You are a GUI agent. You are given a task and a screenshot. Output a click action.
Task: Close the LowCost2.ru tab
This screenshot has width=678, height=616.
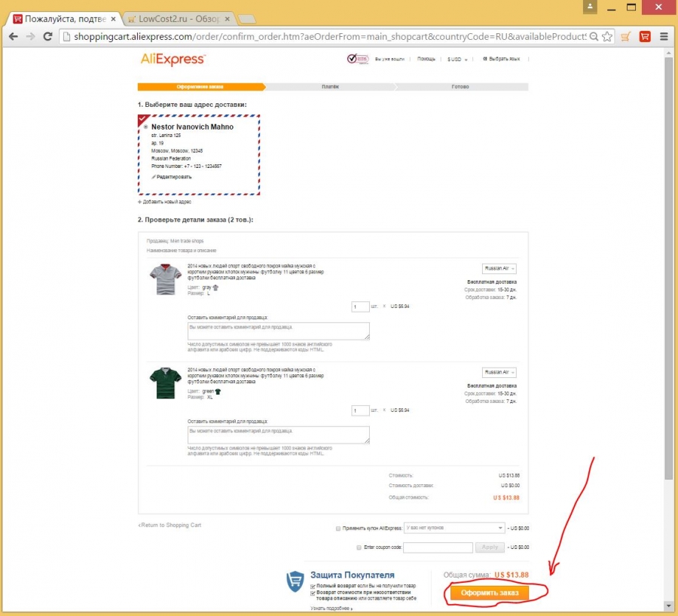[x=228, y=19]
